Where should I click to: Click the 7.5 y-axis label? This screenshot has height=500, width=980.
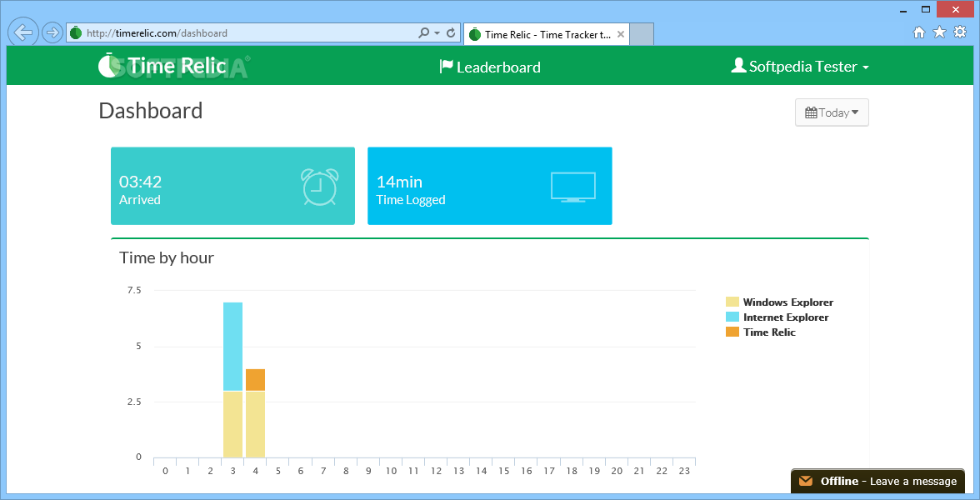click(134, 290)
